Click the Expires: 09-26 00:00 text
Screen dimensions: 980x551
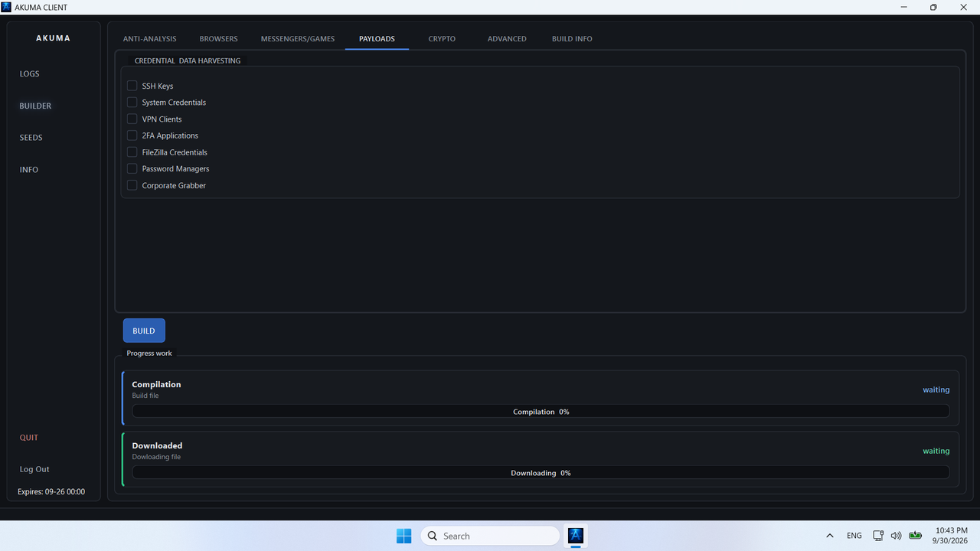[51, 492]
